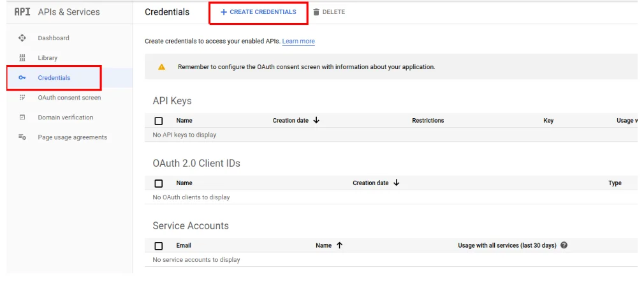Click the Credentials page title
Screen dimensions: 644x288
click(167, 12)
